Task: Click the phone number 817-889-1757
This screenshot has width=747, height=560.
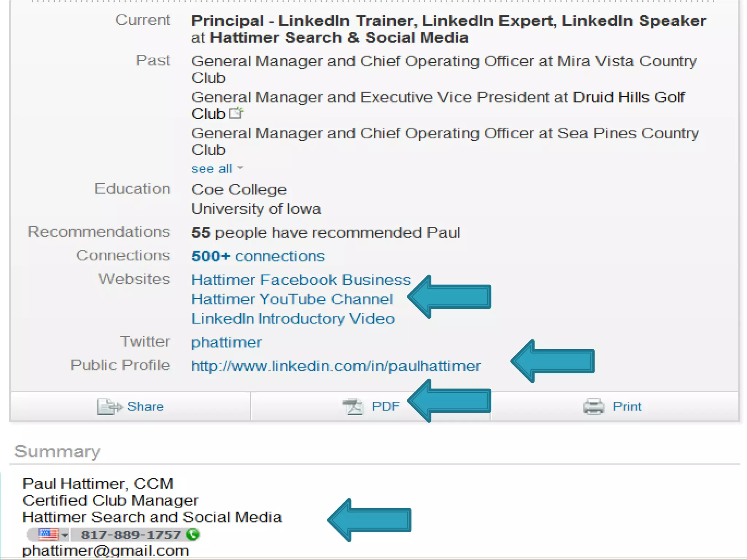Action: click(131, 535)
